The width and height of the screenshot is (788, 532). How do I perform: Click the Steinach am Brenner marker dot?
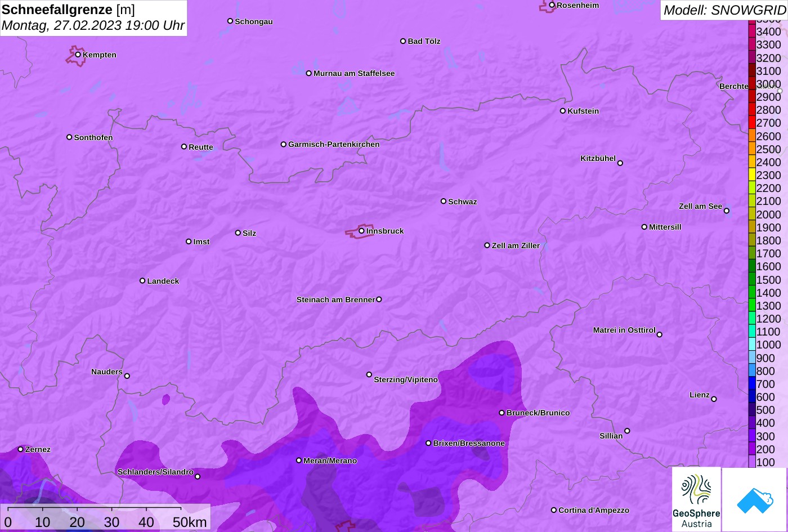point(379,299)
